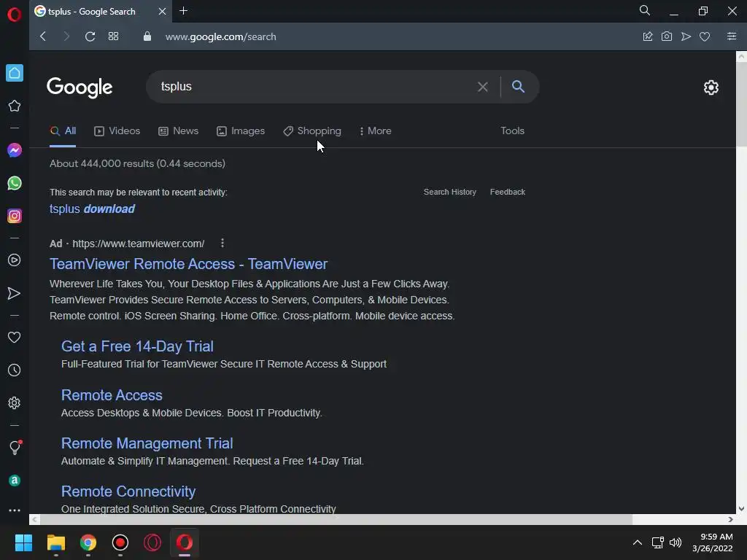Open Windows Start menu
Image resolution: width=747 pixels, height=560 pixels.
pyautogui.click(x=23, y=542)
